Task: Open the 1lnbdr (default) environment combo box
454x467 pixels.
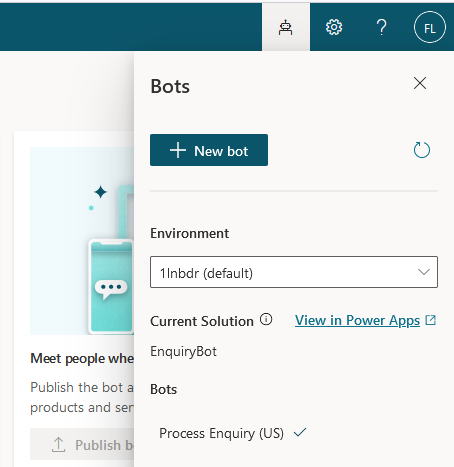Action: [294, 272]
